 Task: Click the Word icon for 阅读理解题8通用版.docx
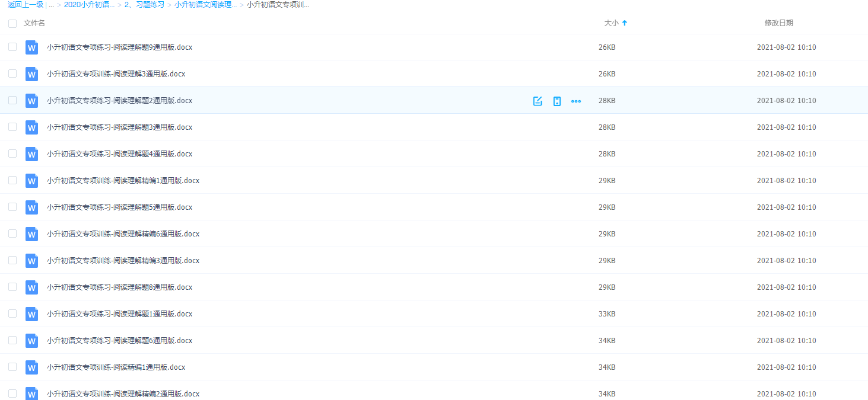pos(31,287)
